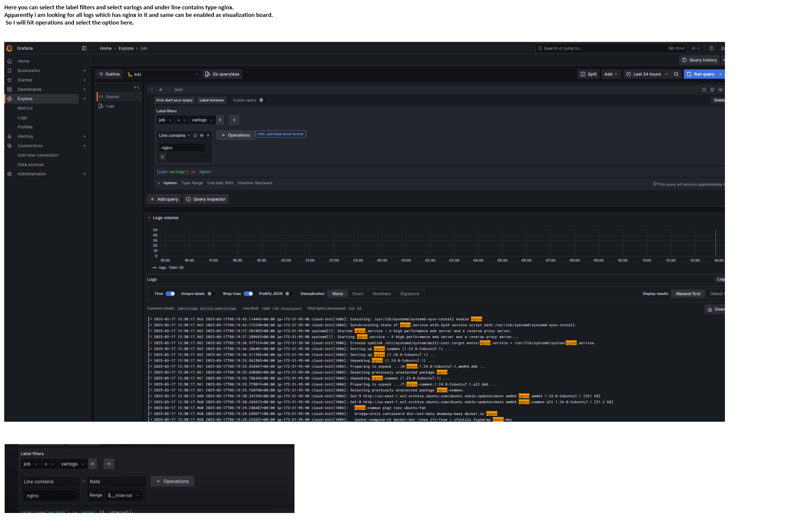Select Exact deduplication option
The width and height of the screenshot is (801, 532).
(x=358, y=294)
